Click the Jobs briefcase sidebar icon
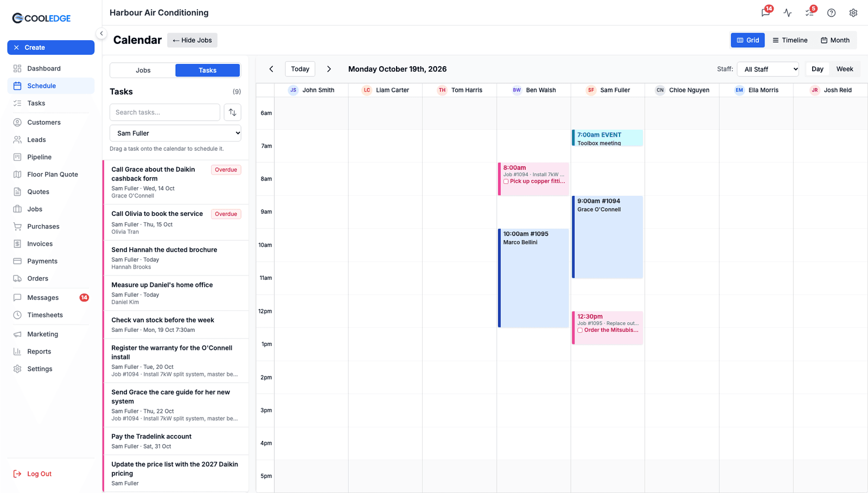Viewport: 868px width, 493px height. [x=17, y=209]
